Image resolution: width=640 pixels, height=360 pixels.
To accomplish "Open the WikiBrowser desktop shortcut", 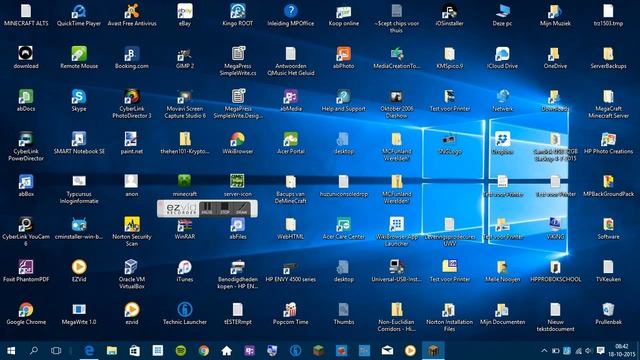I will (x=238, y=143).
